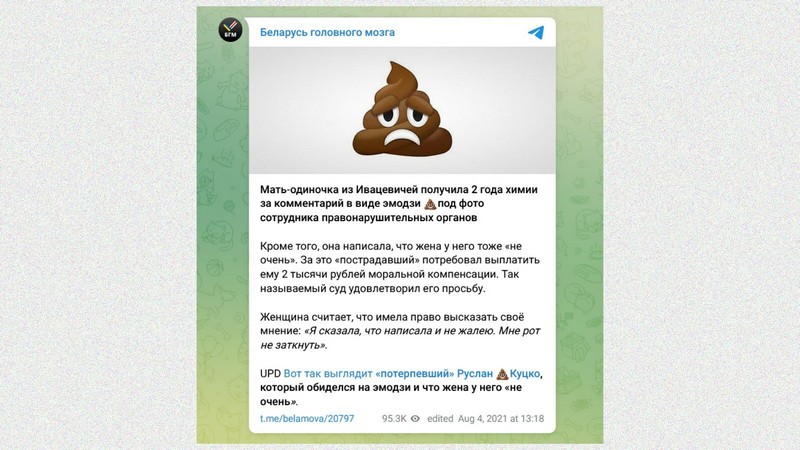Click the 95.3K view count
The width and height of the screenshot is (800, 450).
coord(394,418)
